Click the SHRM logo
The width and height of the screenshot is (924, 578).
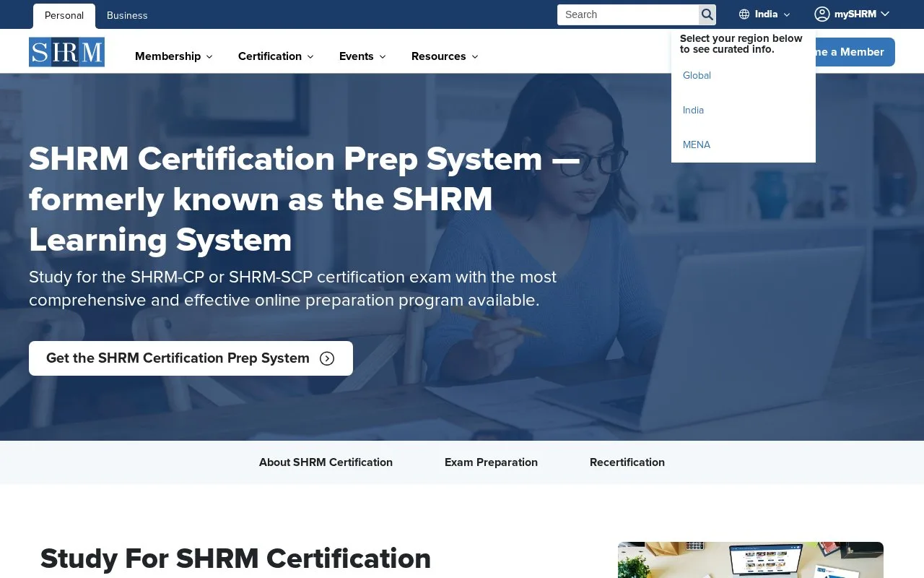(x=66, y=52)
